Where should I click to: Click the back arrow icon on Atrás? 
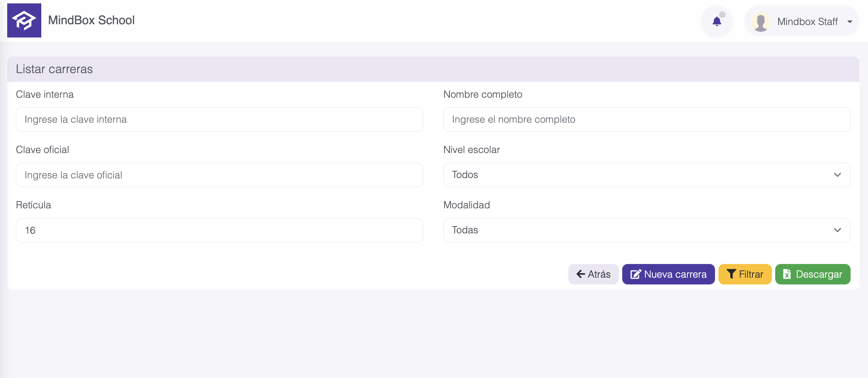[x=581, y=274]
